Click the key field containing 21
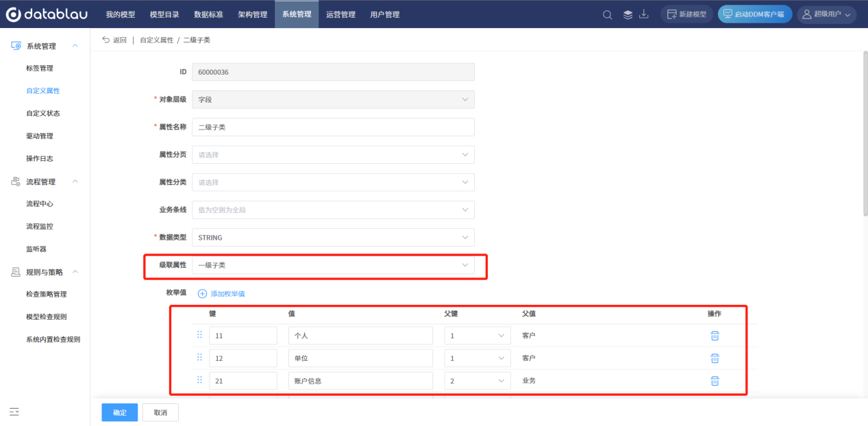This screenshot has width=868, height=426. click(243, 381)
